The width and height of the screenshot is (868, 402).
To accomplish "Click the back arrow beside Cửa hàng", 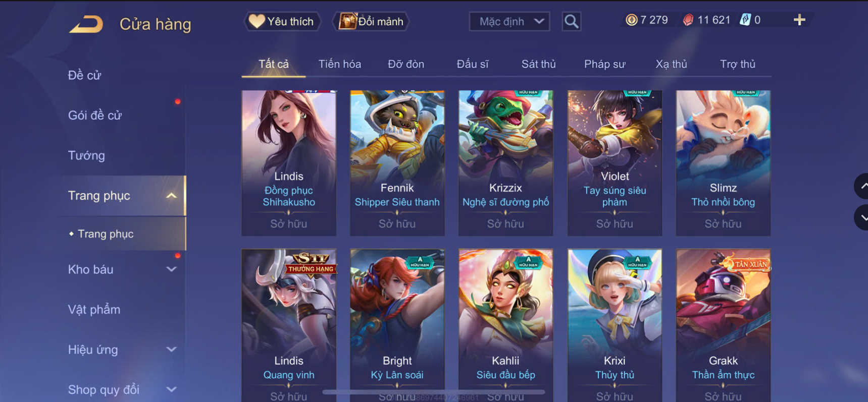I will click(86, 24).
